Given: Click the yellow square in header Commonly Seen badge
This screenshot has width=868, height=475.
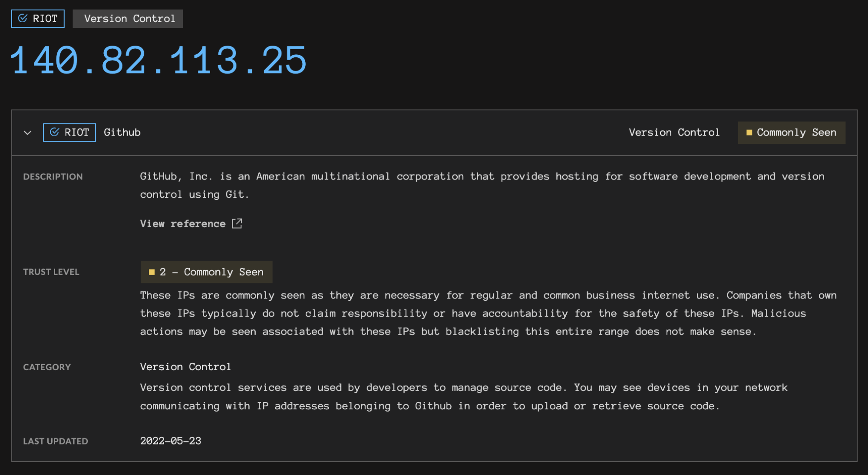Looking at the screenshot, I should tap(749, 133).
